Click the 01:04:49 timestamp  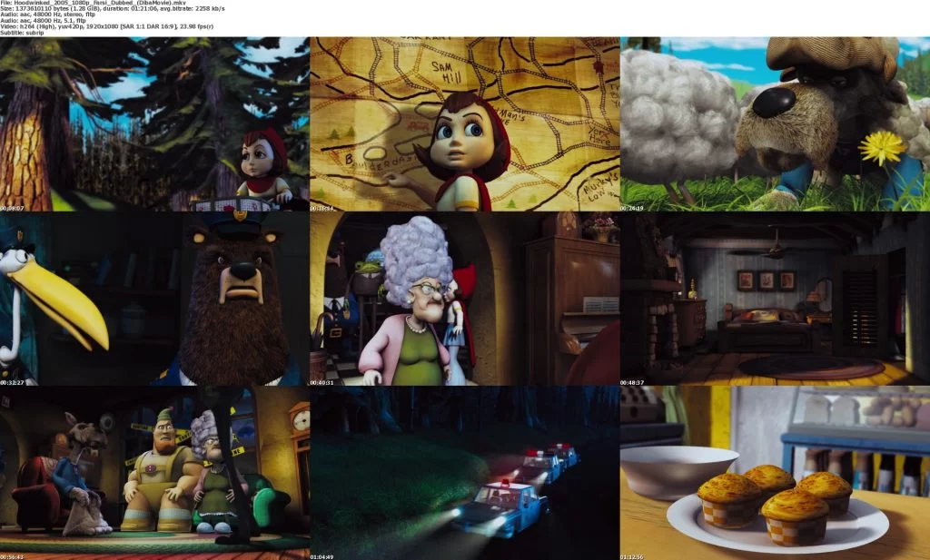[x=322, y=557]
